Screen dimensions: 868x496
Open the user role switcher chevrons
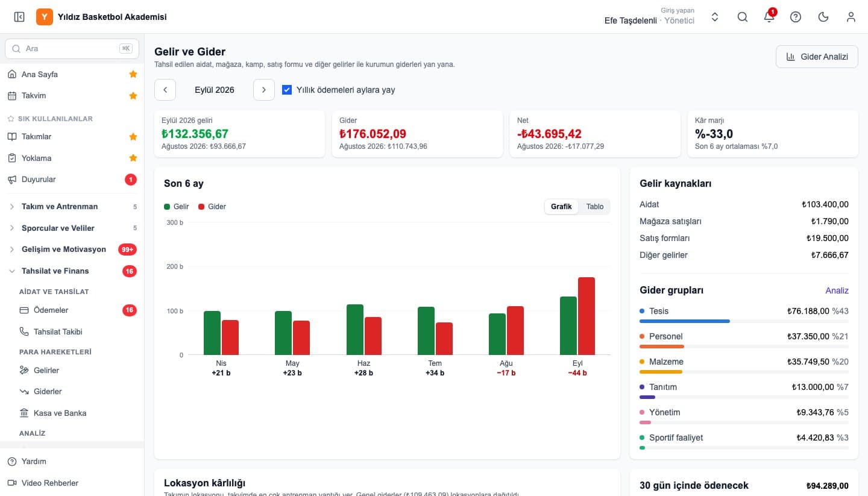tap(715, 17)
